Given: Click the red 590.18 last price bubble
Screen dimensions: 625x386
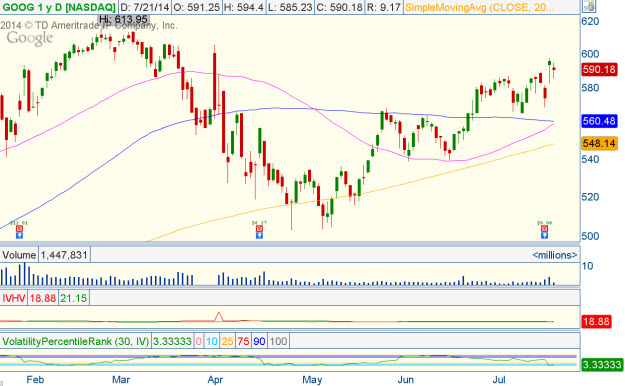Looking at the screenshot, I should click(x=599, y=70).
